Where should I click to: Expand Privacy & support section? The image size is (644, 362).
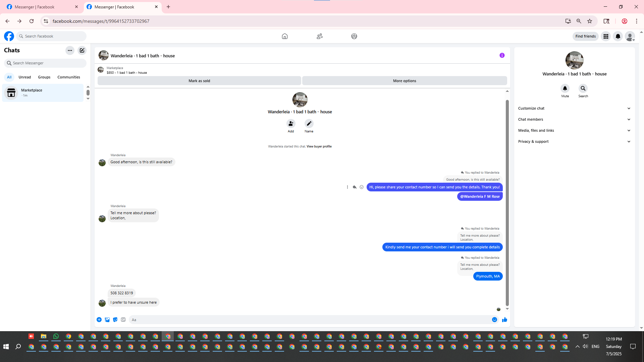pos(574,141)
